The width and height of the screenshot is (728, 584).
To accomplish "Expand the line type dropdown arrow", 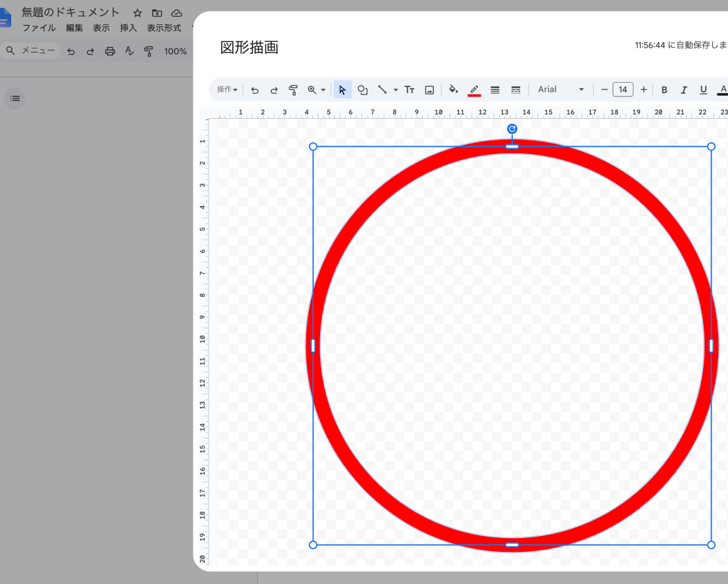I will pyautogui.click(x=395, y=90).
